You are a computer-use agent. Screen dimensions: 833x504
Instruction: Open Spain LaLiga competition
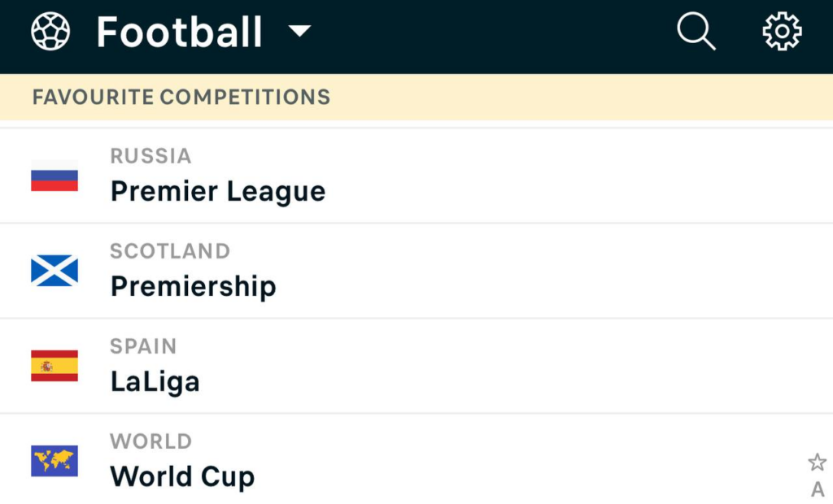coord(416,366)
